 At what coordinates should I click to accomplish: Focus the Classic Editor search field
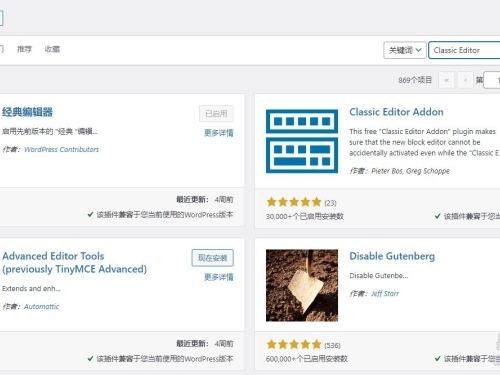(464, 50)
